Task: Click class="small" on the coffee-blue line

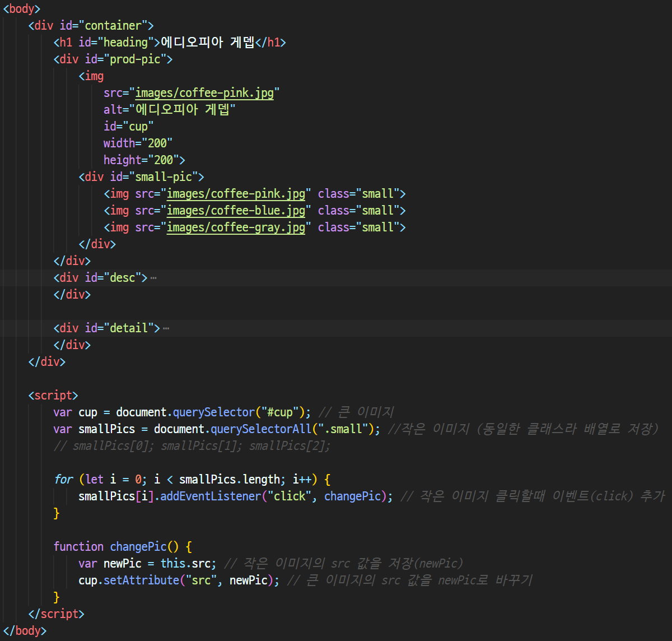Action: [x=358, y=211]
